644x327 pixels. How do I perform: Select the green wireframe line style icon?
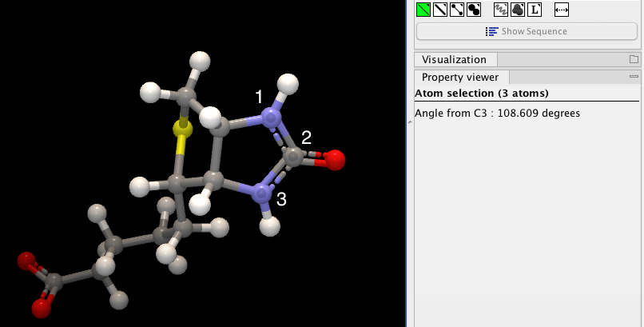pos(423,10)
